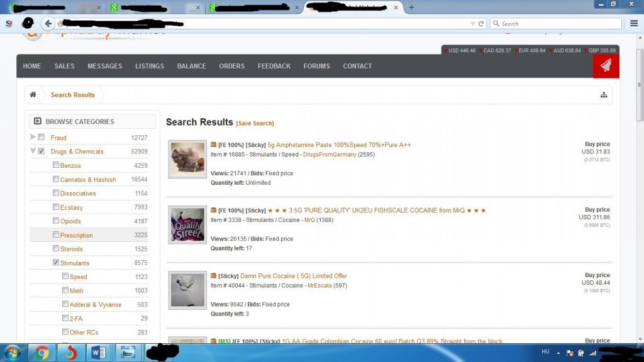
Task: Open LISTINGS in the navigation bar
Action: [150, 66]
